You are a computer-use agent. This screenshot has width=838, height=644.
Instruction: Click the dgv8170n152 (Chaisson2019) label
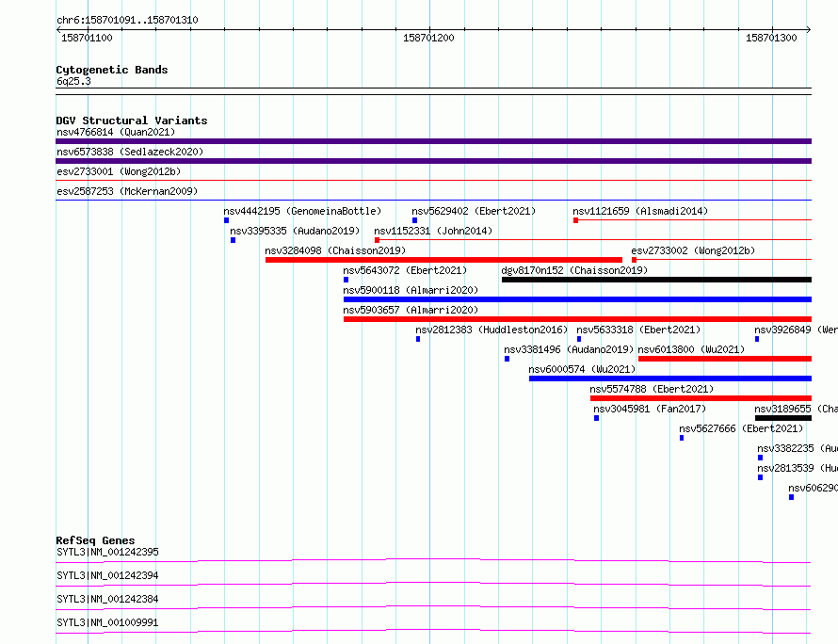point(574,270)
